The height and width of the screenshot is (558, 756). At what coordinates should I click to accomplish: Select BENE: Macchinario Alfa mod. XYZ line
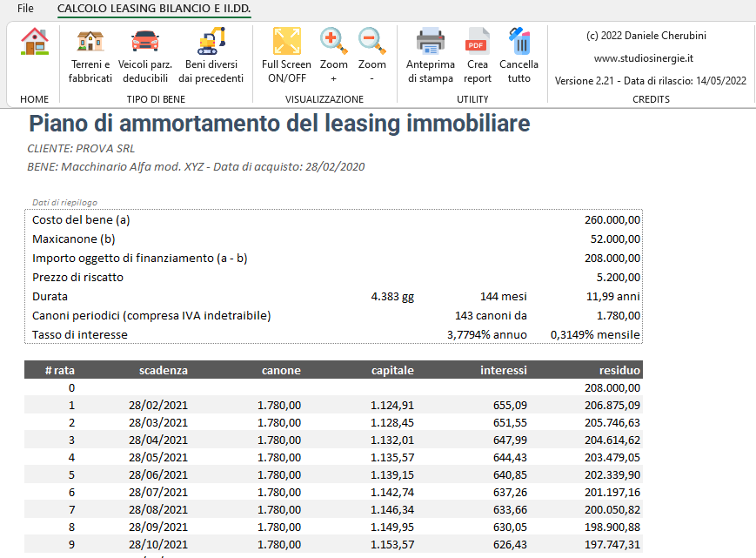click(196, 167)
